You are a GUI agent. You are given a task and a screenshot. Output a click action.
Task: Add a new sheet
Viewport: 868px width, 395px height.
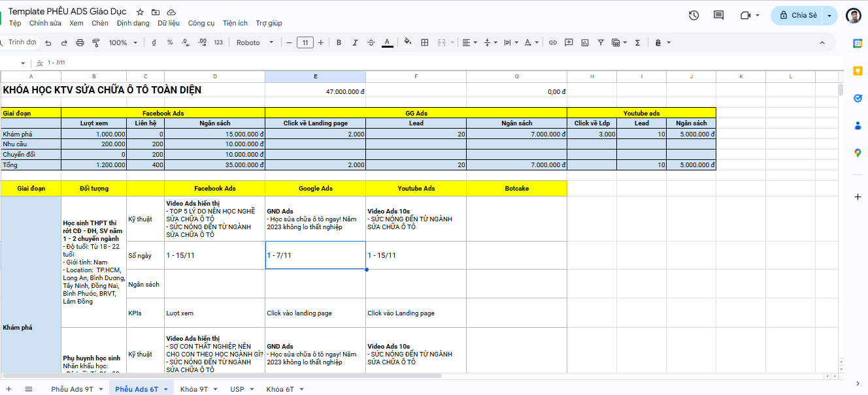8,389
